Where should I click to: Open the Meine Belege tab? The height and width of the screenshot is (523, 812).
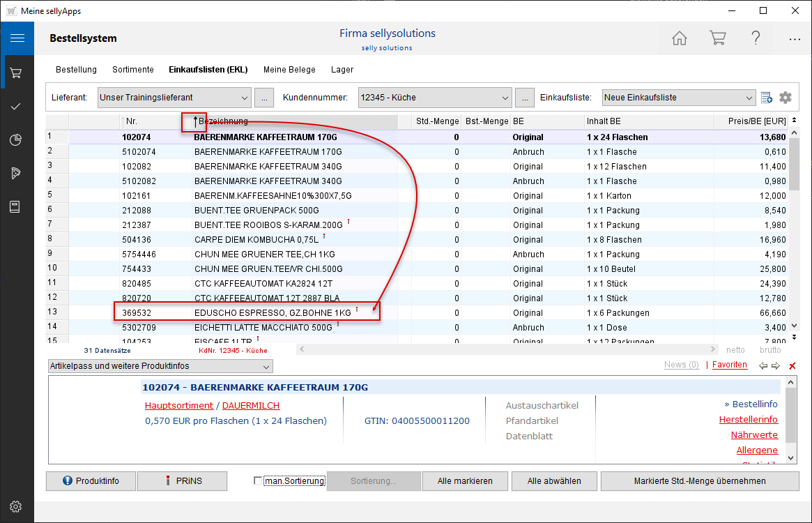(x=289, y=70)
